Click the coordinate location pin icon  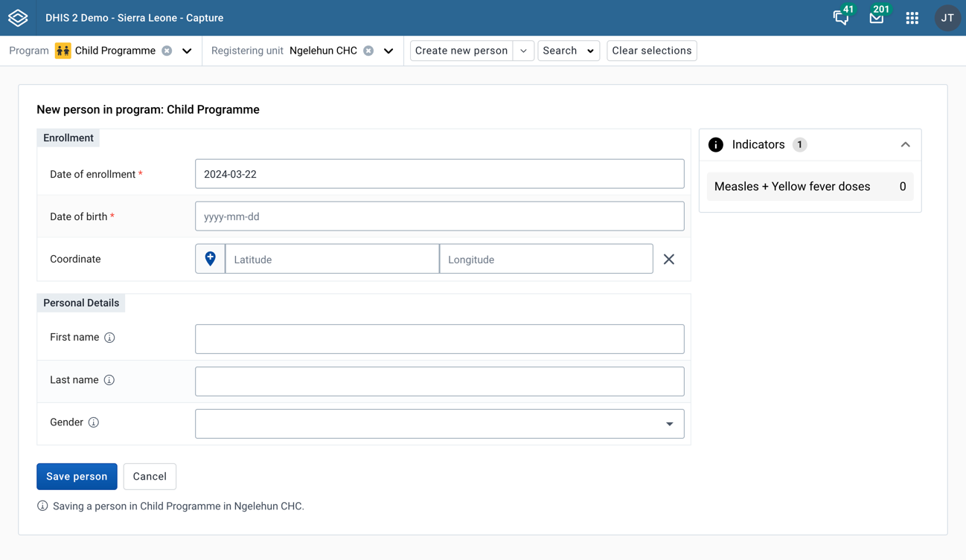click(210, 258)
